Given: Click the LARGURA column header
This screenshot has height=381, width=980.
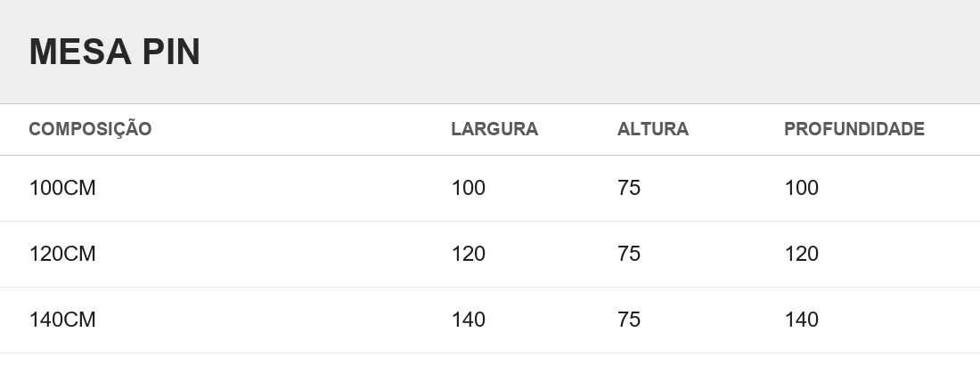Looking at the screenshot, I should (494, 129).
